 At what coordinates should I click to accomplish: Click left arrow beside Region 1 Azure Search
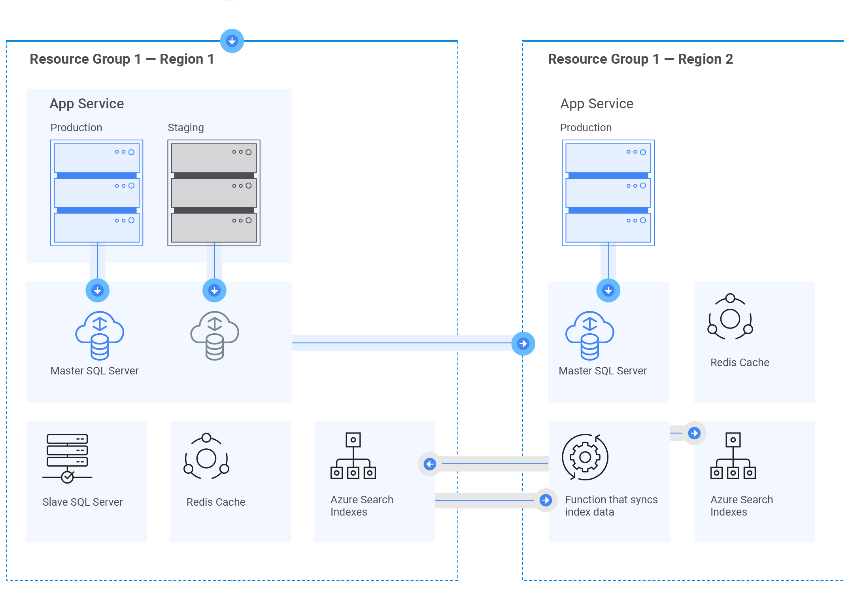tap(430, 464)
